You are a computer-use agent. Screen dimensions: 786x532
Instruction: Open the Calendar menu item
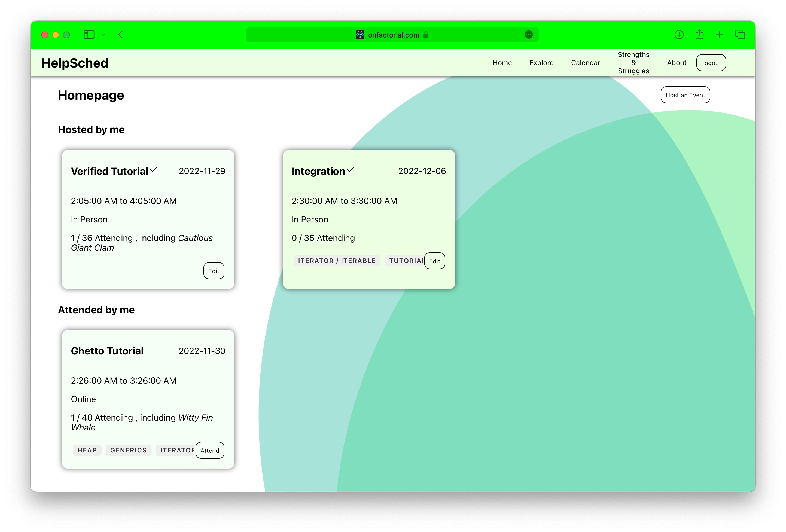point(586,63)
